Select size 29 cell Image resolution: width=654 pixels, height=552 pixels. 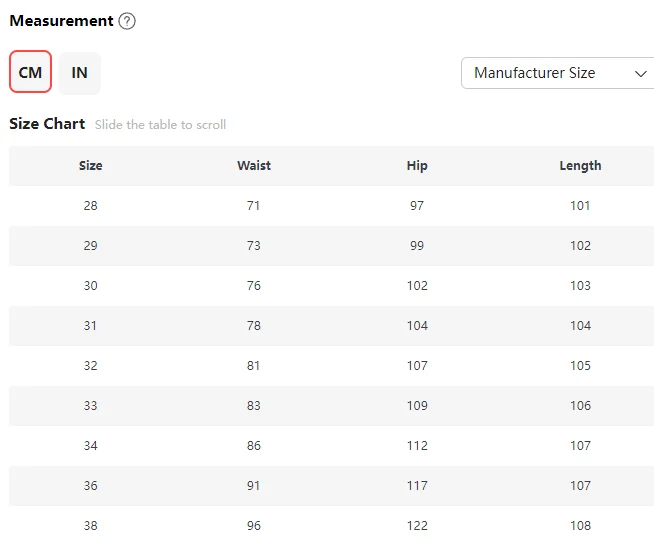click(x=91, y=246)
